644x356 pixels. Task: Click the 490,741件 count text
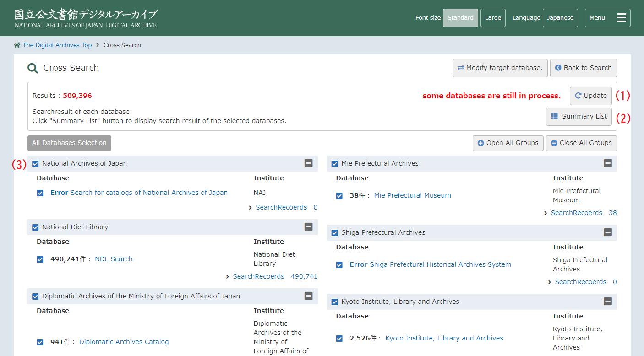point(68,259)
